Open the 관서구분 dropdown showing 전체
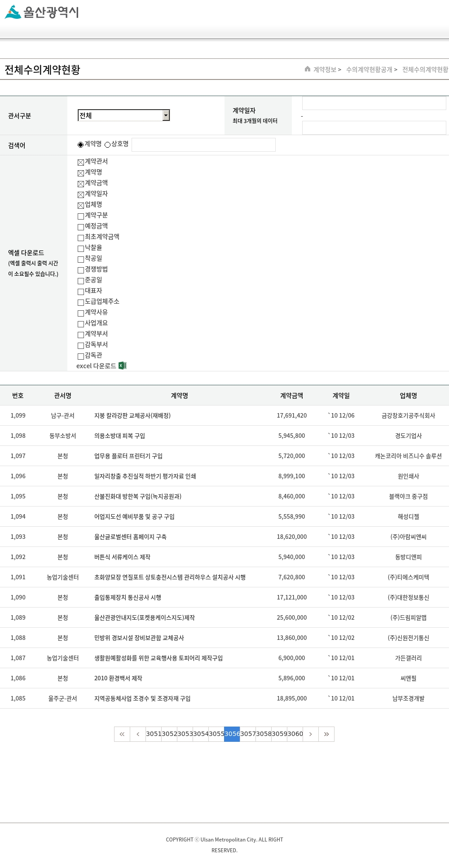Screen dimensions: 449x868 click(x=123, y=115)
